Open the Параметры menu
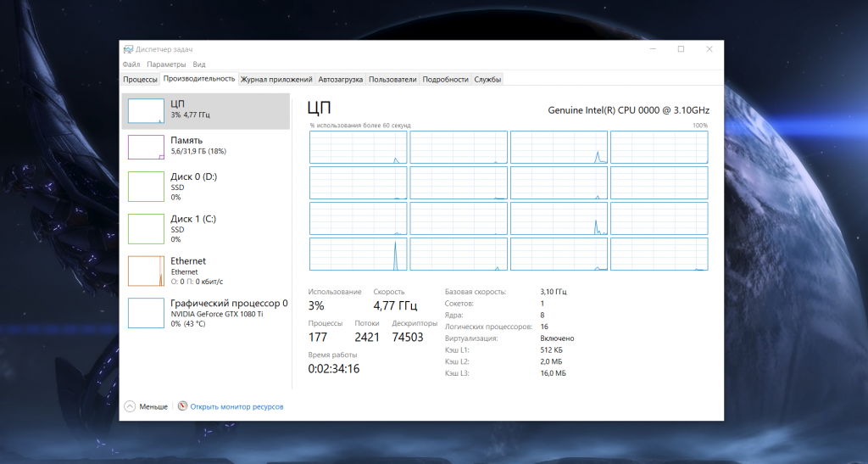Screen dimensions: 868x464 (x=165, y=64)
